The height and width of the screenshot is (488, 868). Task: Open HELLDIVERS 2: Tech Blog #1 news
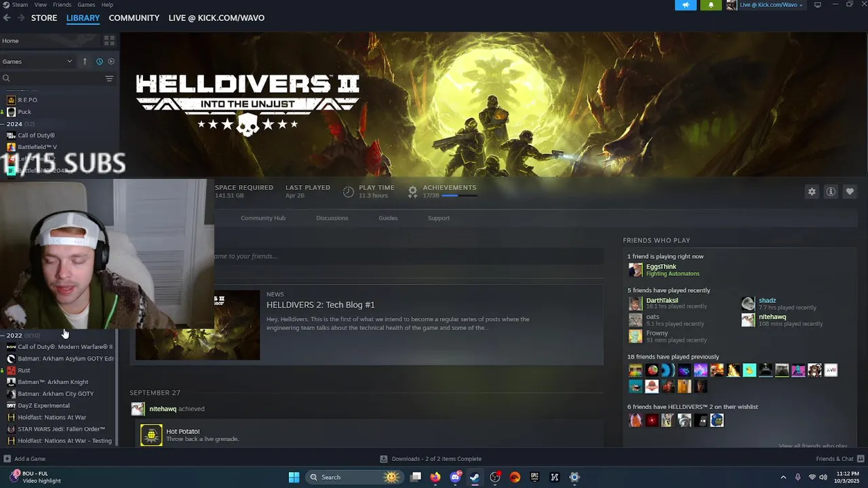pyautogui.click(x=321, y=305)
